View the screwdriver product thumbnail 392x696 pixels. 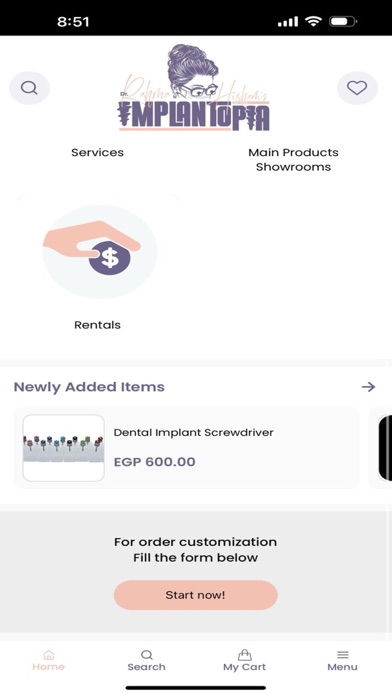click(x=63, y=448)
